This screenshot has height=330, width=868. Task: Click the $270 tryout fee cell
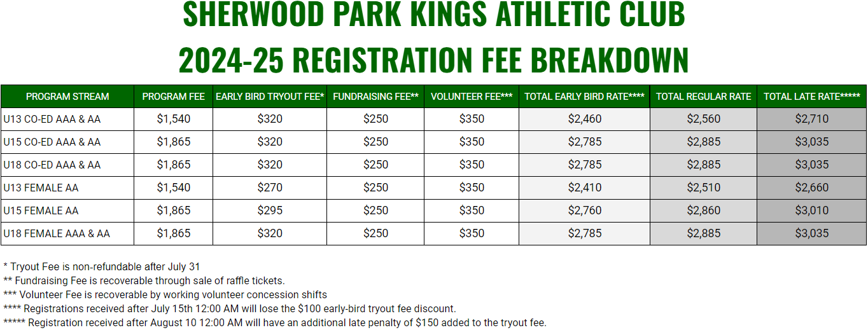[x=270, y=188]
